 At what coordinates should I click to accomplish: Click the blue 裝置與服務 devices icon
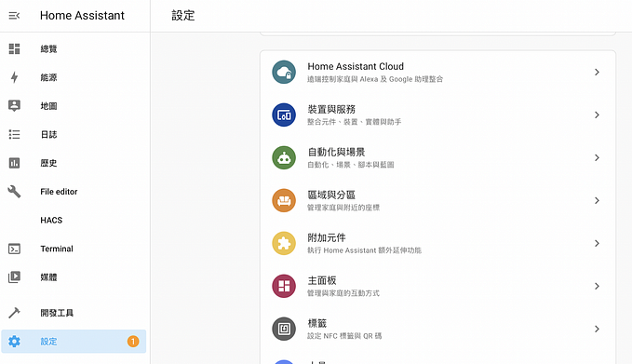click(284, 115)
